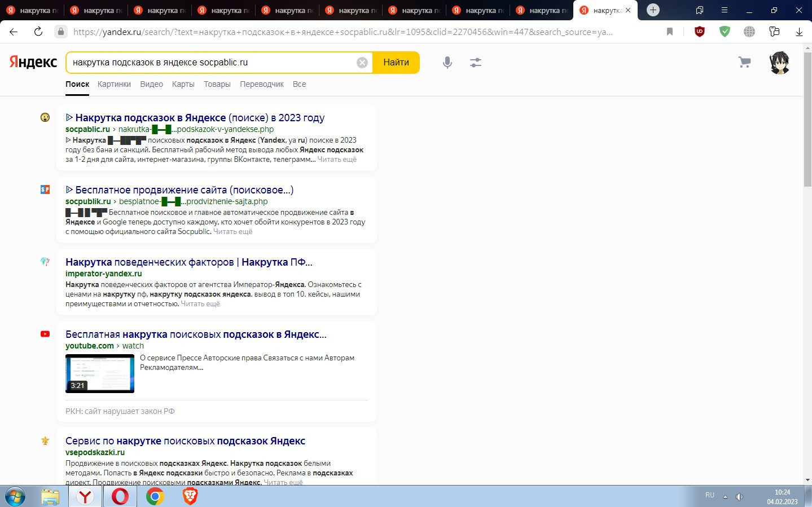Open Yandex Browser taskbar icon
812x507 pixels.
click(x=85, y=497)
